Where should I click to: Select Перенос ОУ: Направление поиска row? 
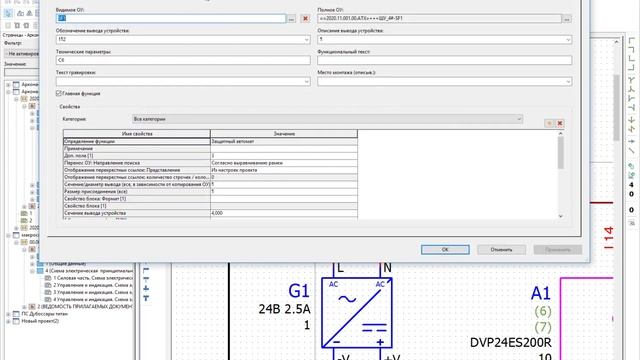tap(137, 163)
